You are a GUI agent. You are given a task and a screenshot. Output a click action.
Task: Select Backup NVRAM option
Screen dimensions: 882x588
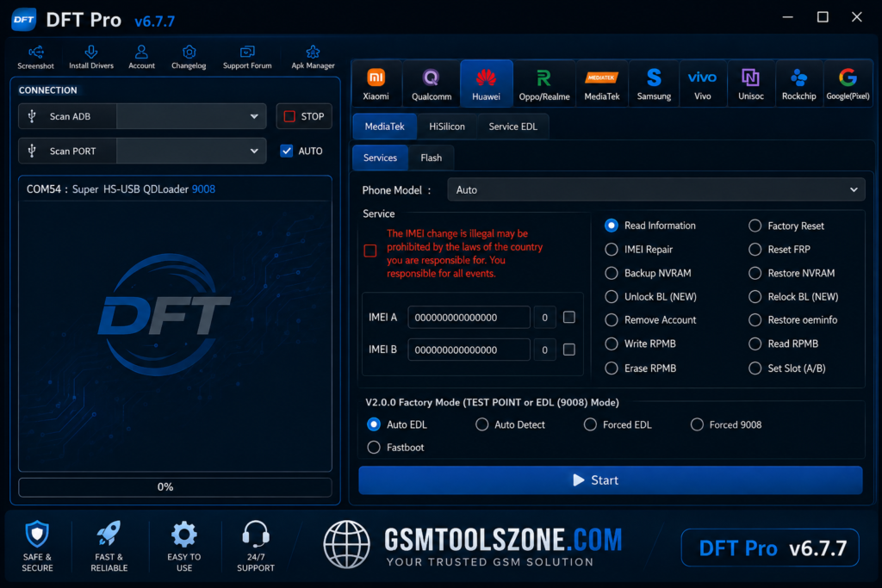click(612, 273)
